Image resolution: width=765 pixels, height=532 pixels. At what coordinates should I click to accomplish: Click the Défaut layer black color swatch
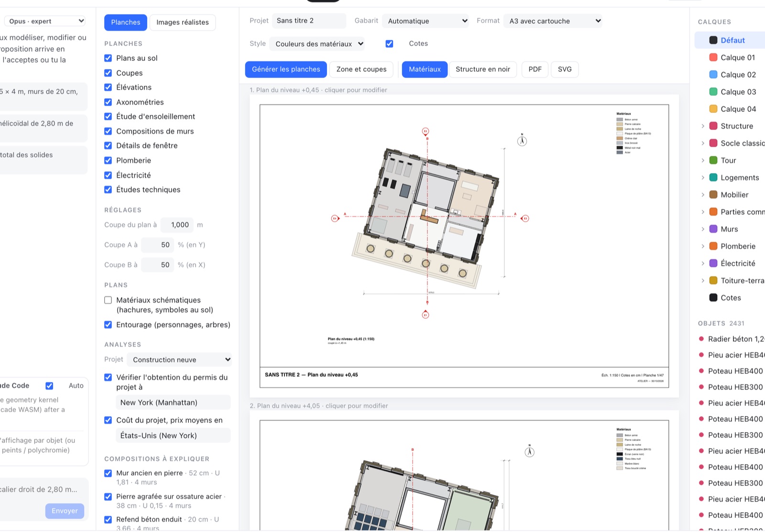coord(713,40)
